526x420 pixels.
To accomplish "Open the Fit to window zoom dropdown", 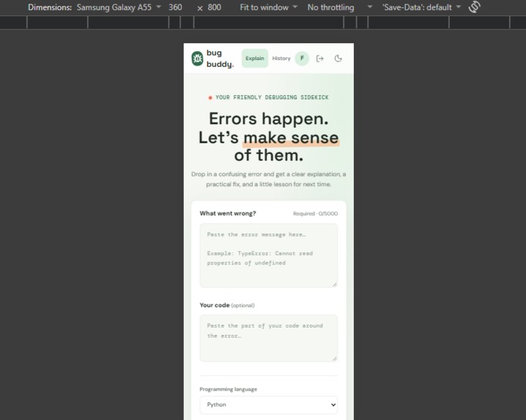I will coord(268,7).
